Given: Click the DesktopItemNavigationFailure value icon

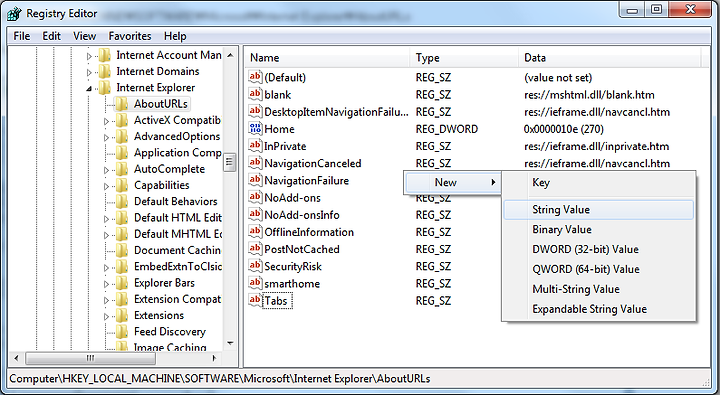Looking at the screenshot, I should pyautogui.click(x=255, y=111).
